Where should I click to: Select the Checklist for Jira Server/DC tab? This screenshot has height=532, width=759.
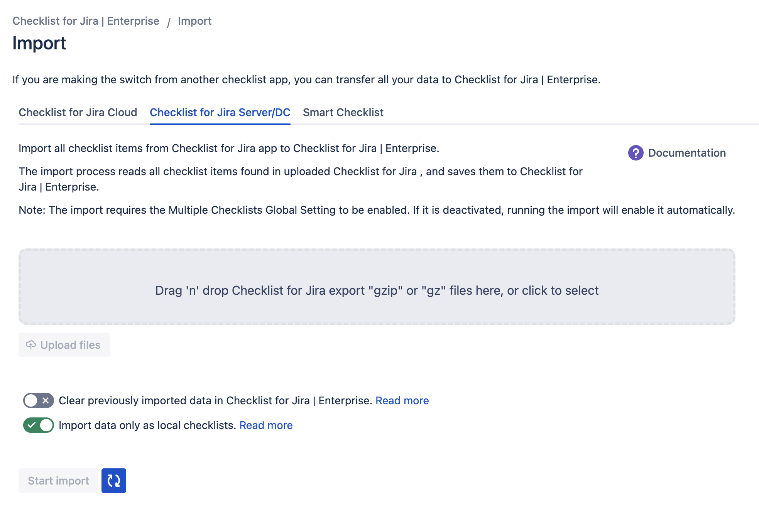220,112
